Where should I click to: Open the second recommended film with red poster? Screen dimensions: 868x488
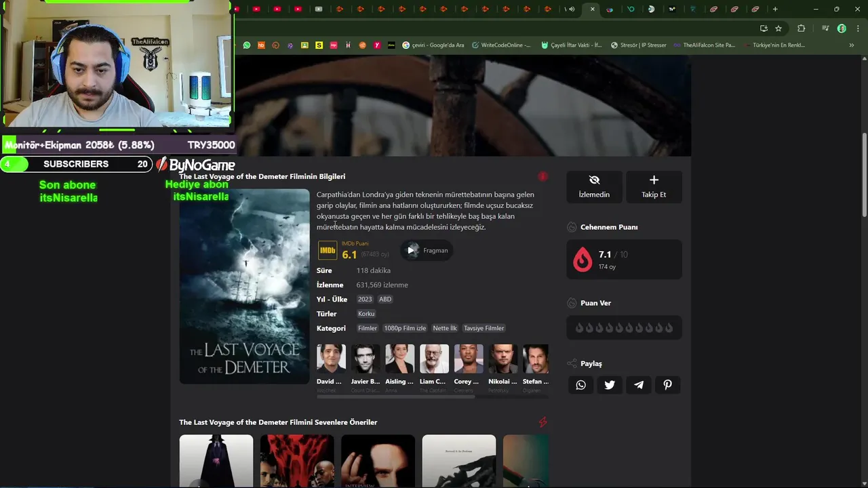point(297,461)
